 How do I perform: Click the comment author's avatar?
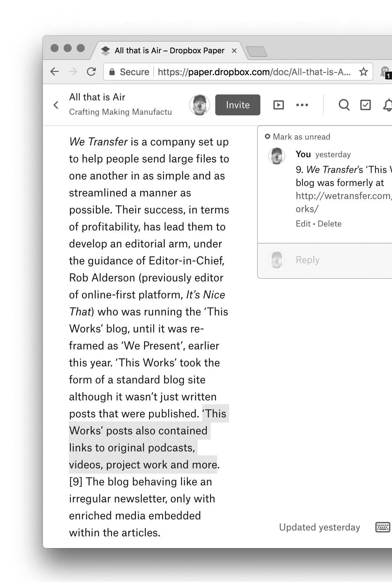click(277, 156)
